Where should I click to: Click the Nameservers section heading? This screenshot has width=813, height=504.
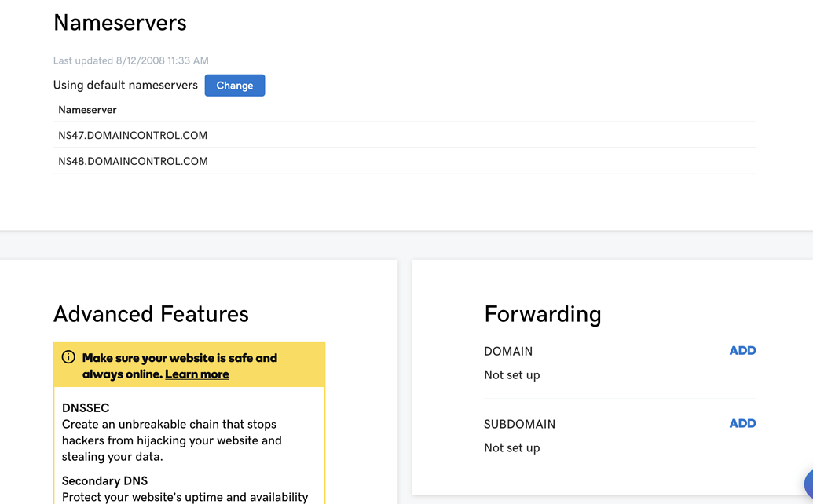(120, 23)
